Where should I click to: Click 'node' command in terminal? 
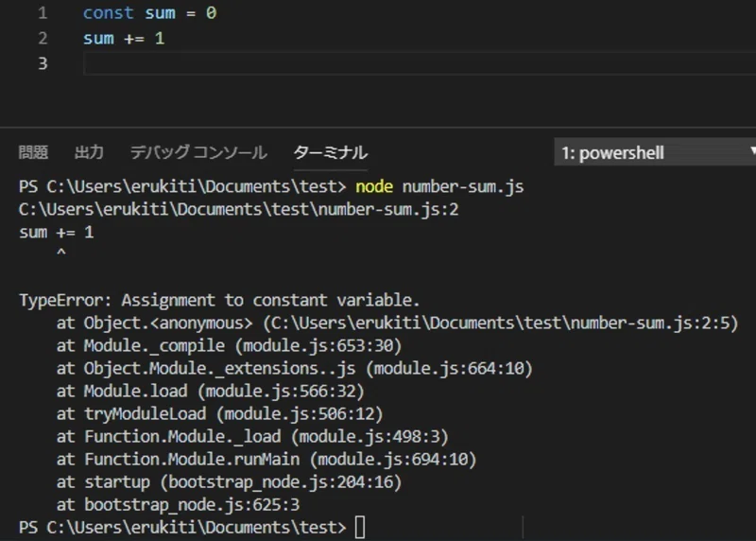coord(374,186)
